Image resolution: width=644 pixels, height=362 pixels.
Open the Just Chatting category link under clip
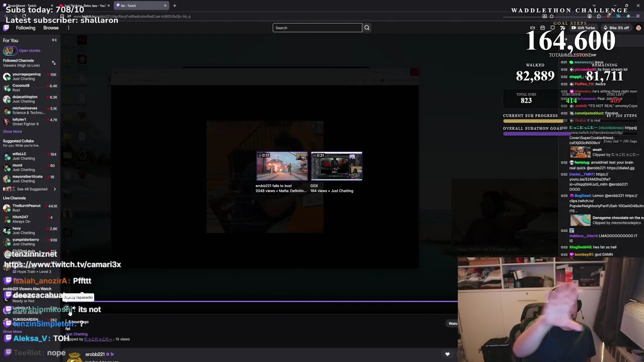(77, 334)
